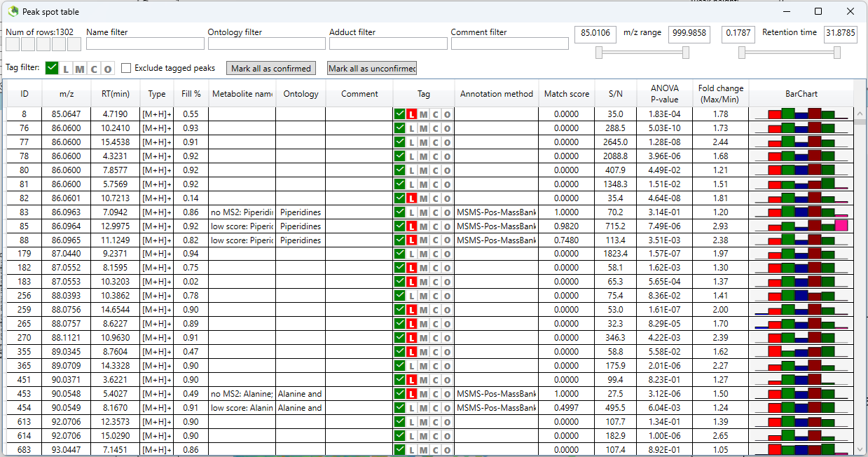This screenshot has width=868, height=457.
Task: Click into the Name filter field
Action: (145, 43)
